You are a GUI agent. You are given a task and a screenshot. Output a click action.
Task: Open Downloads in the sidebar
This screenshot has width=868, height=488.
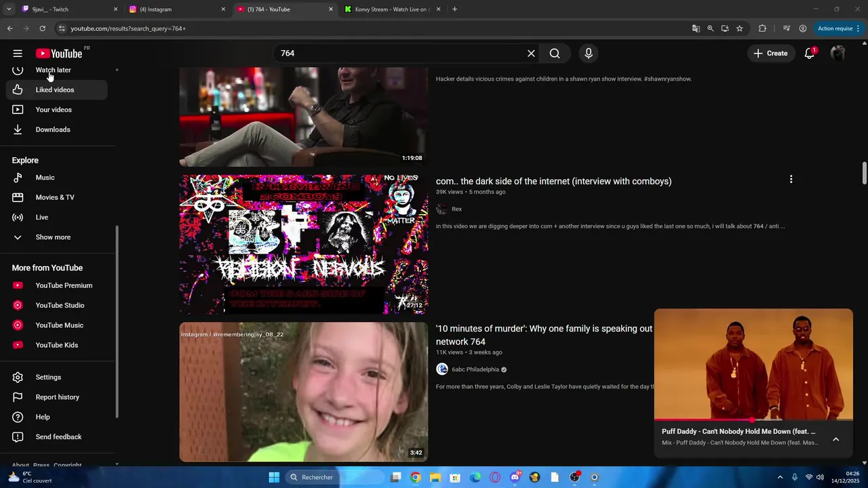[57, 129]
